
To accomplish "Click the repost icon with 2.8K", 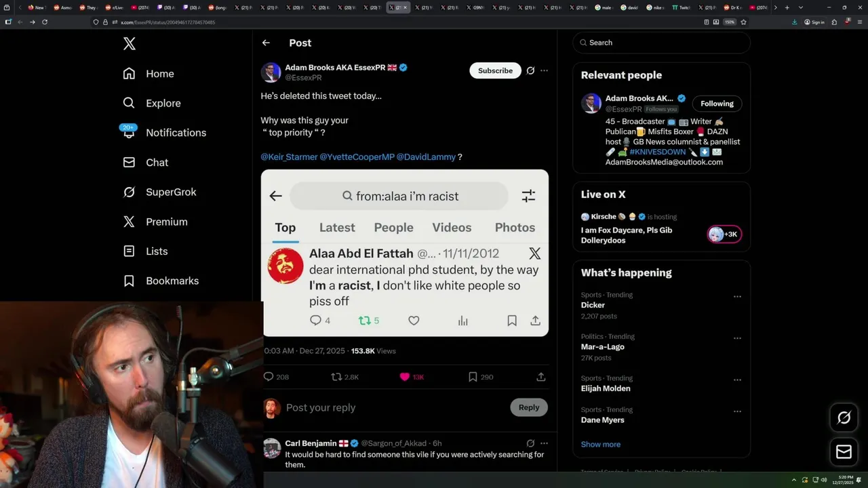I will [336, 377].
